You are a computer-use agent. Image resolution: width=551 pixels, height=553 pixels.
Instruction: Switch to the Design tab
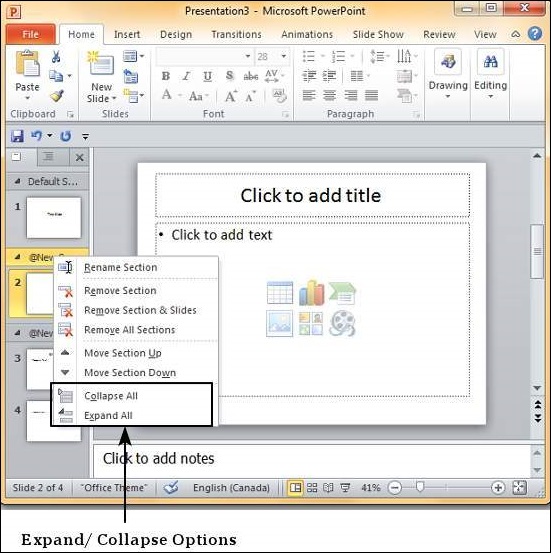[x=176, y=34]
